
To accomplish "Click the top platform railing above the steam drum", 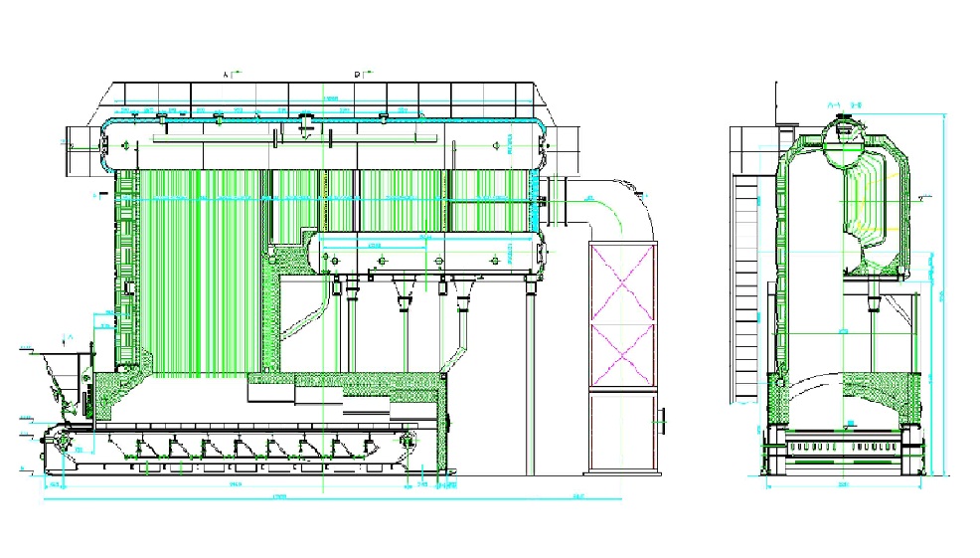I will click(x=328, y=94).
